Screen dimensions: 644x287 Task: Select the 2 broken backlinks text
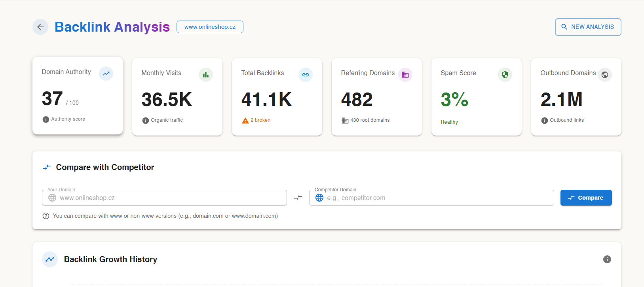point(260,120)
